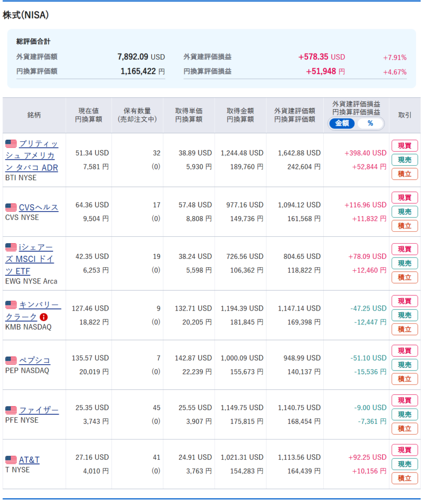Open the AT&T stock link
Screen dimensions: 426x504
(x=29, y=460)
